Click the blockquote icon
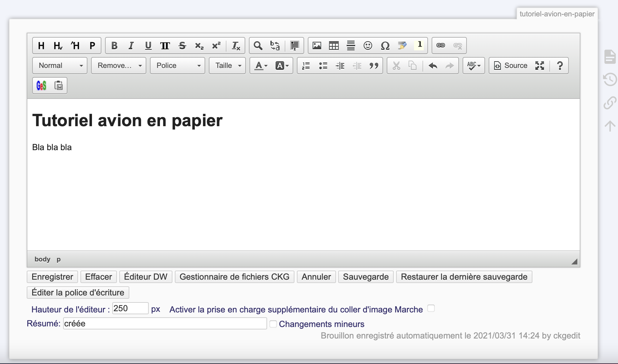 [374, 66]
